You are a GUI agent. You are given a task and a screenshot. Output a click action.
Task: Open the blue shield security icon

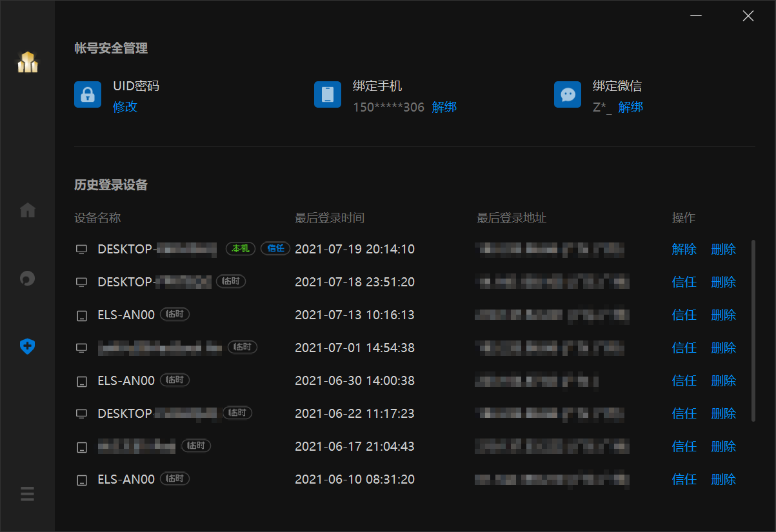click(27, 346)
